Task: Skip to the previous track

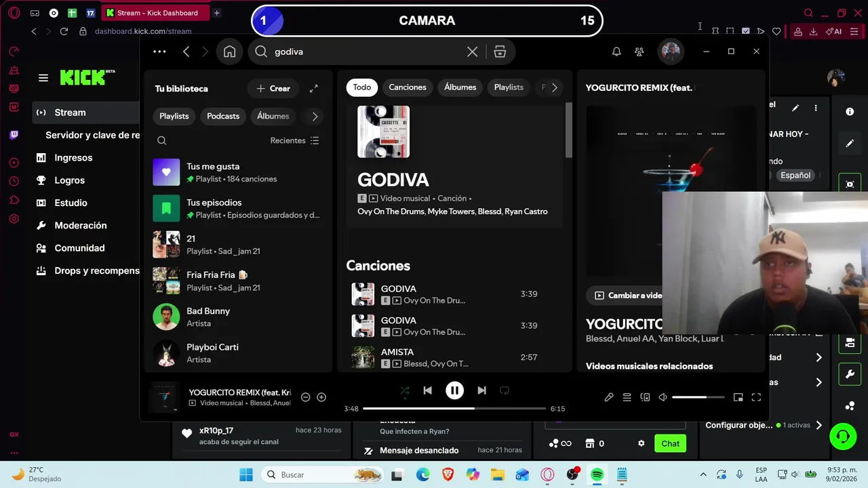Action: (x=427, y=390)
